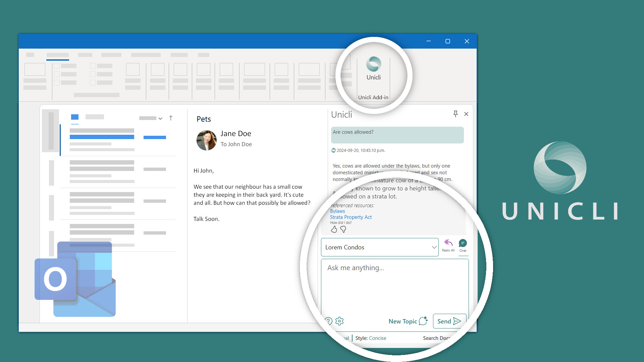This screenshot has height=362, width=644.
Task: Toggle mail list sort direction arrow
Action: pos(171,118)
